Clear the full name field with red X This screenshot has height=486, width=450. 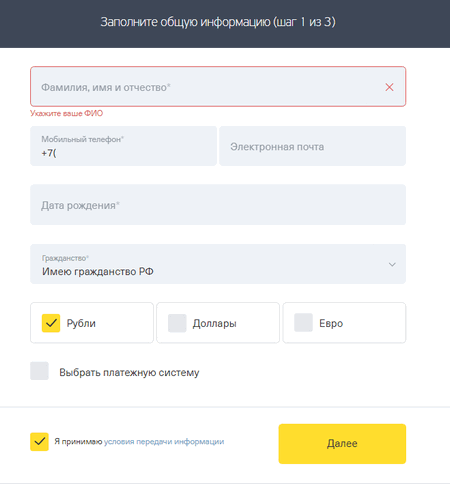[x=389, y=87]
